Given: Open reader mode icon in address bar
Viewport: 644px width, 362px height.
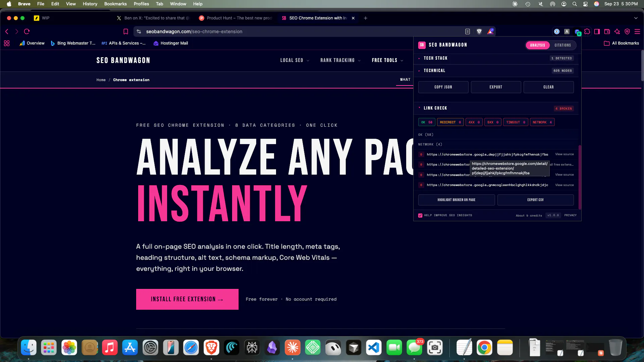Looking at the screenshot, I should [x=468, y=32].
